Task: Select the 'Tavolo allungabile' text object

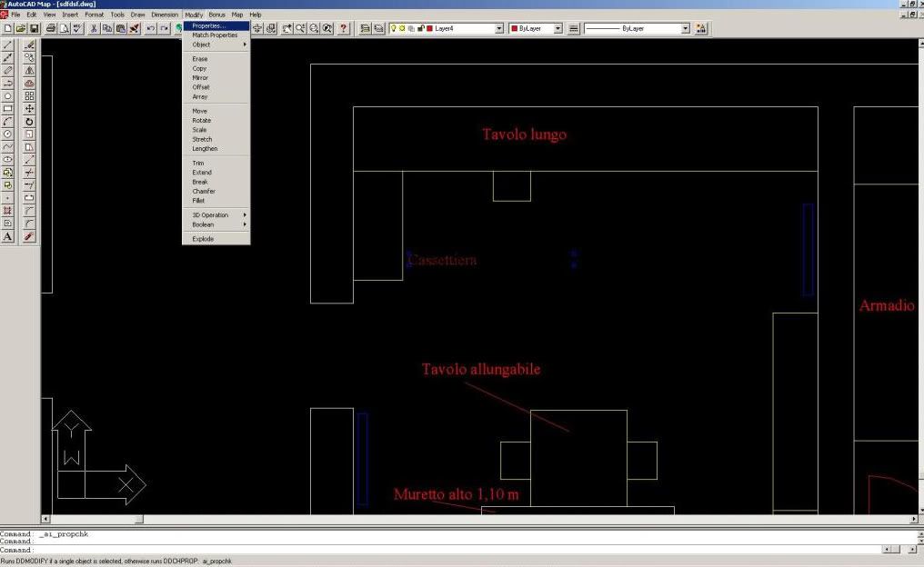Action: pyautogui.click(x=481, y=369)
